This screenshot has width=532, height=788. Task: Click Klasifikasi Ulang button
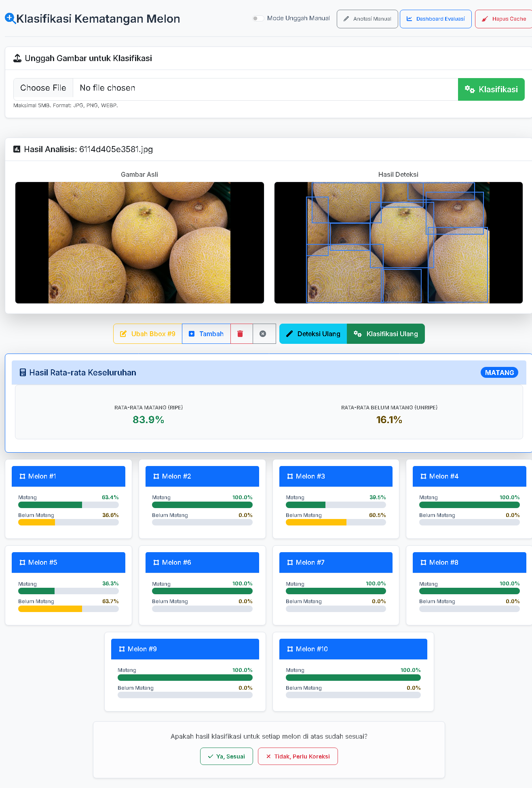click(x=386, y=334)
